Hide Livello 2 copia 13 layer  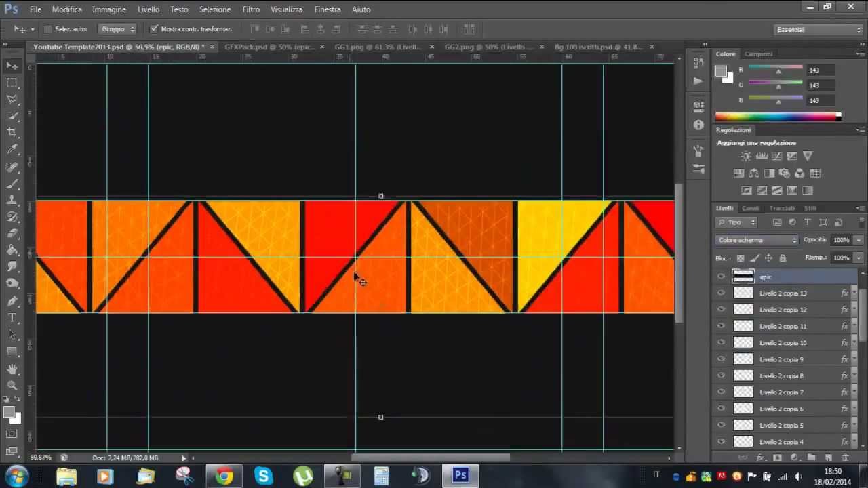(721, 293)
